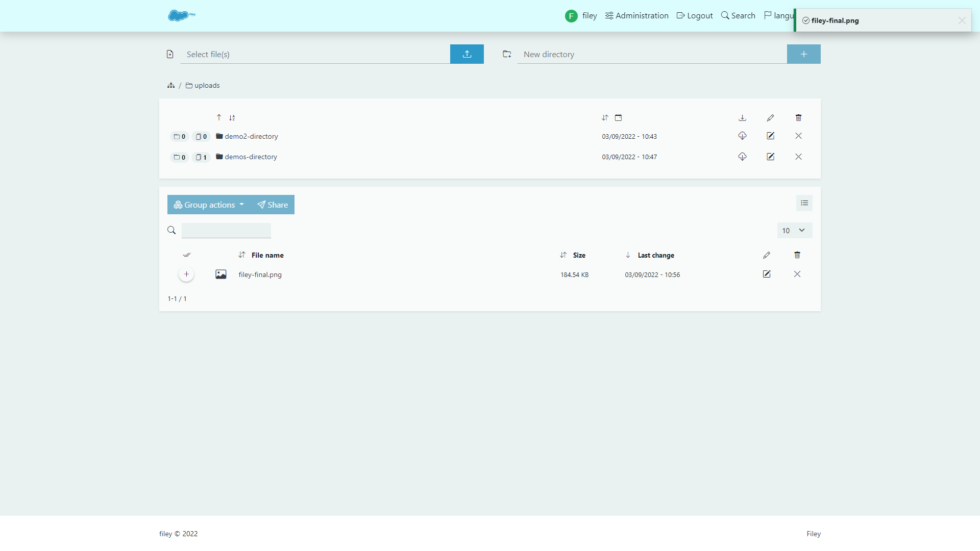Download the demo2-directory folder
The height and width of the screenshot is (551, 980).
pyautogui.click(x=742, y=136)
